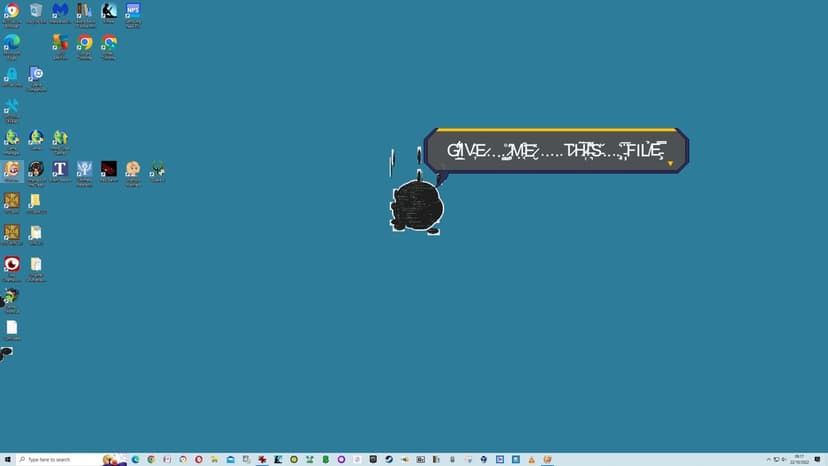Select the highlighted blonde character desktop icon

pos(12,171)
